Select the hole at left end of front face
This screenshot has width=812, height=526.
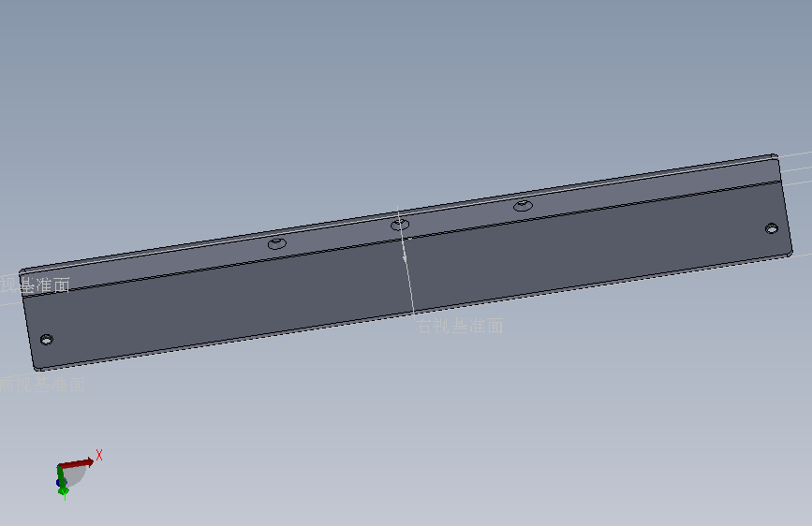click(46, 340)
